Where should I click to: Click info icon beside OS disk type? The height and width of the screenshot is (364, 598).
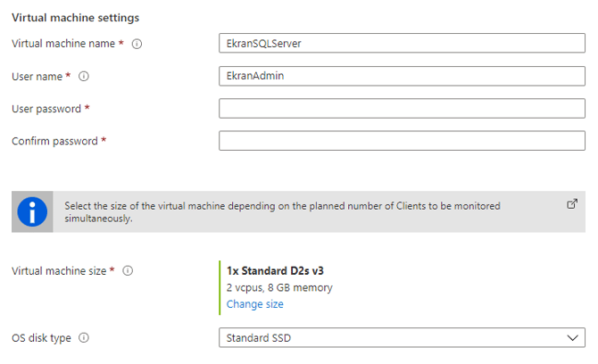(x=84, y=338)
